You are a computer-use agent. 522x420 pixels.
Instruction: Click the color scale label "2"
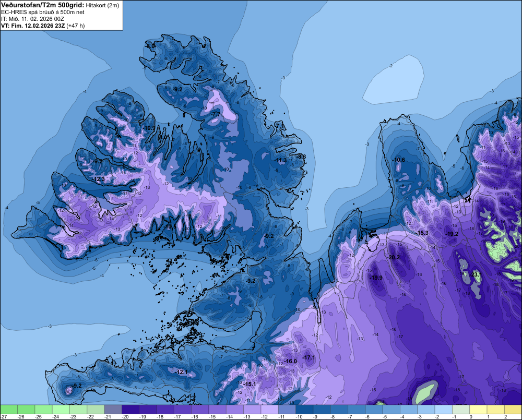[x=506, y=417]
